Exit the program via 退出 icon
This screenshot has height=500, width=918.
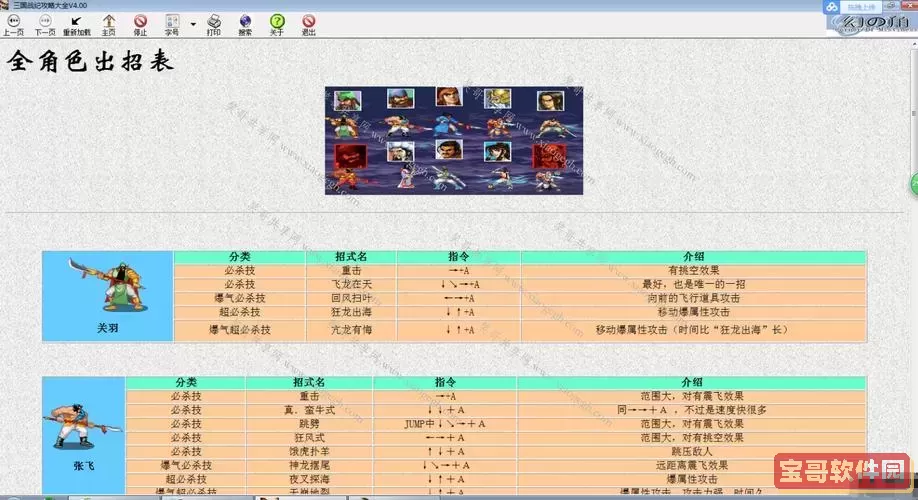[x=309, y=25]
